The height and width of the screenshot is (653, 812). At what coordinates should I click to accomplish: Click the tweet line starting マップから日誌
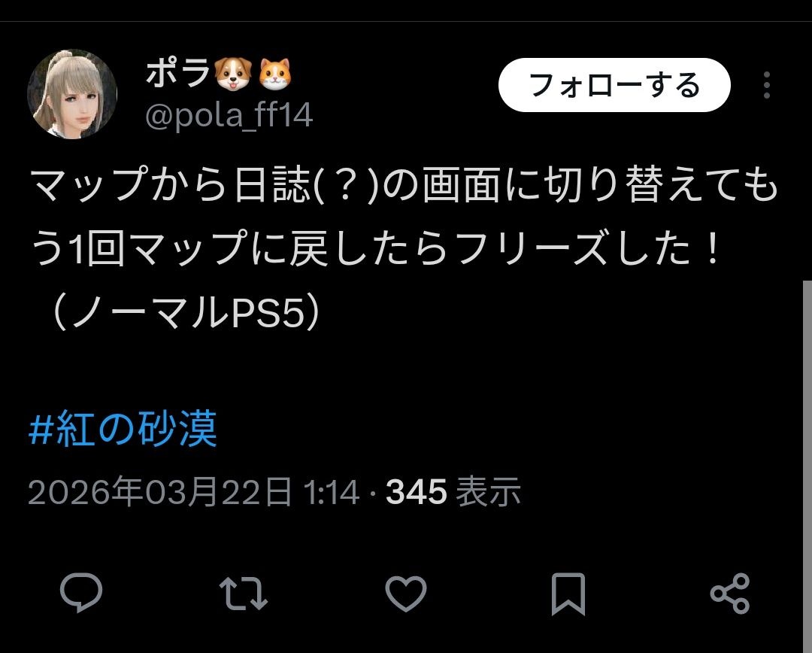tap(404, 184)
